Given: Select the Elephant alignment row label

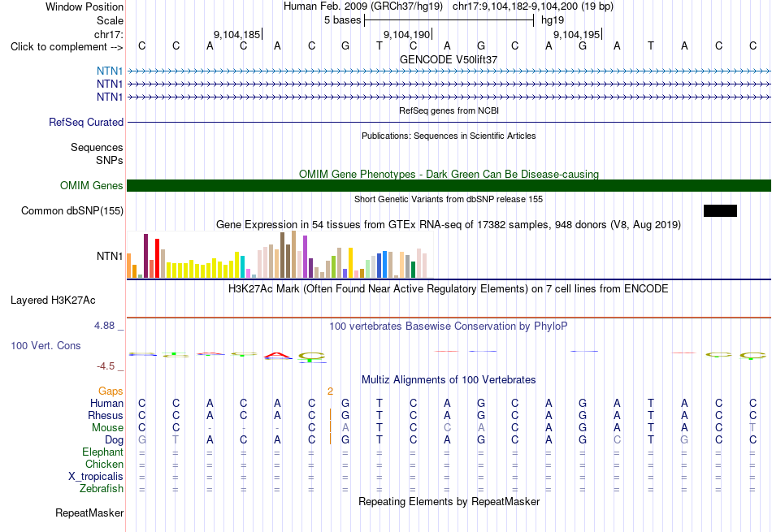Looking at the screenshot, I should pos(103,452).
